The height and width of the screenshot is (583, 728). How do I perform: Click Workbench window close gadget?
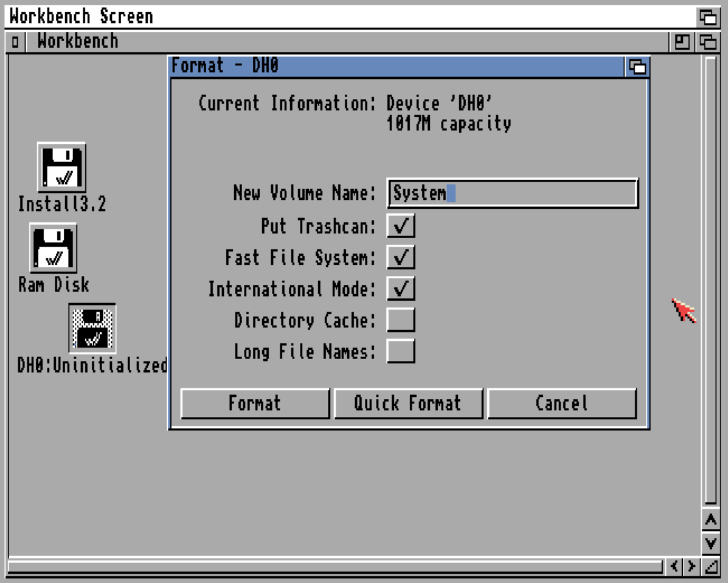pos(15,42)
